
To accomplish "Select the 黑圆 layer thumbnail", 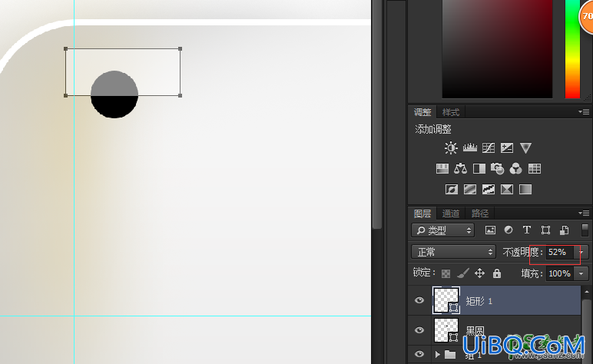I will pyautogui.click(x=446, y=330).
